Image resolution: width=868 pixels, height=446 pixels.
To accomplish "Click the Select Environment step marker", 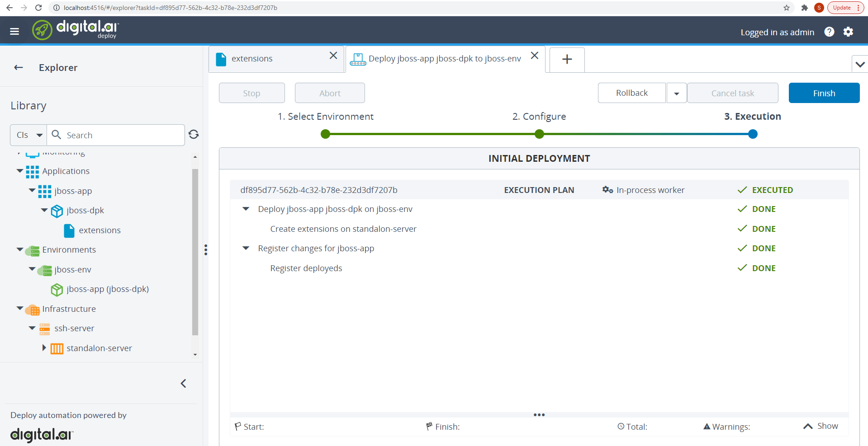I will pos(325,134).
